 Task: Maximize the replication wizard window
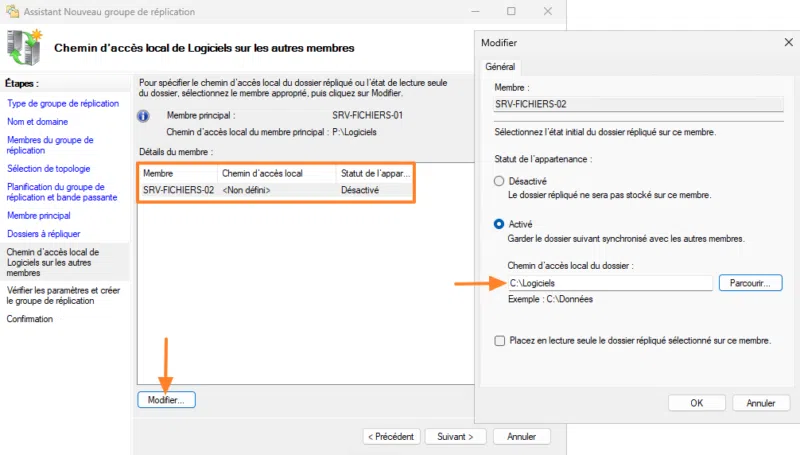click(511, 10)
